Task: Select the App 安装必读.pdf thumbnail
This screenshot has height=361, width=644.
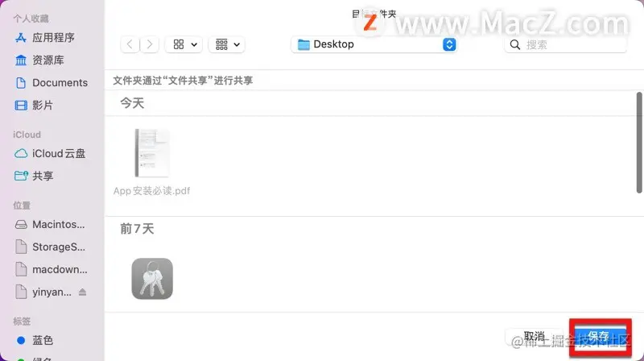Action: [152, 153]
